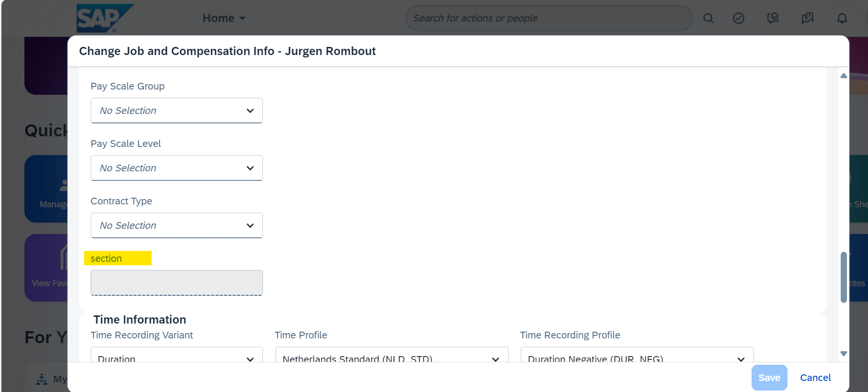Viewport: 868px width, 392px height.
Task: Open the Time Recording Profile dropdown
Action: pyautogui.click(x=637, y=355)
